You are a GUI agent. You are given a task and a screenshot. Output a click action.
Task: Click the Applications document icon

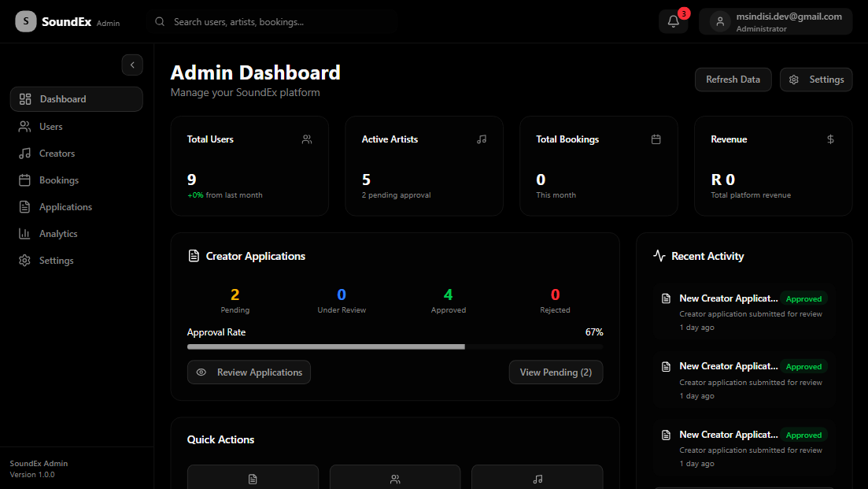pos(24,206)
